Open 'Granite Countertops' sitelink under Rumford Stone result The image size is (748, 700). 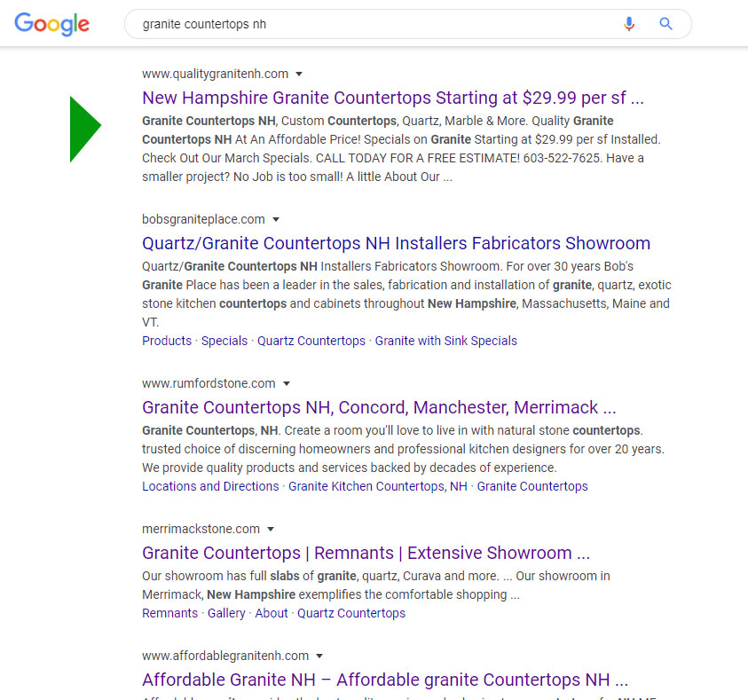pyautogui.click(x=532, y=486)
